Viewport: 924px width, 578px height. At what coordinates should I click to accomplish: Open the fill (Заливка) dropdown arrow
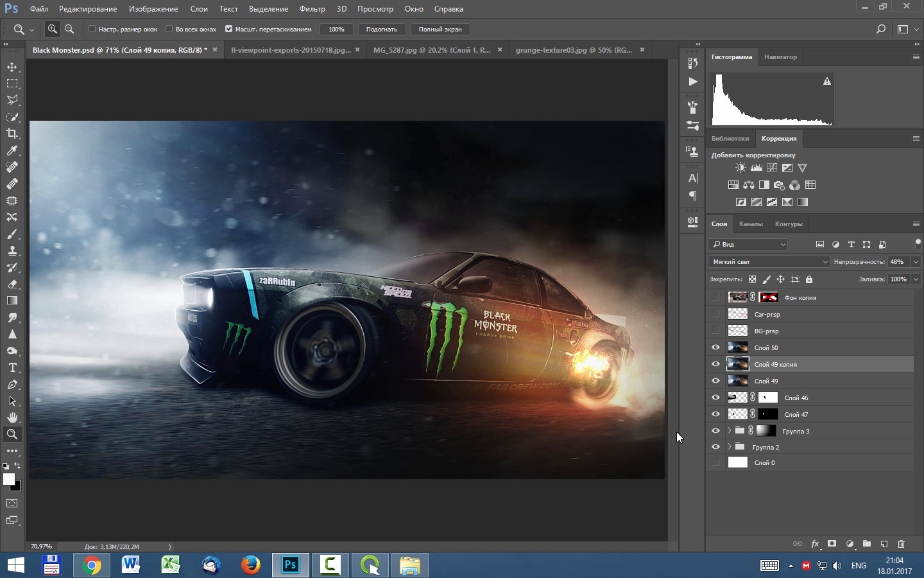pyautogui.click(x=916, y=279)
